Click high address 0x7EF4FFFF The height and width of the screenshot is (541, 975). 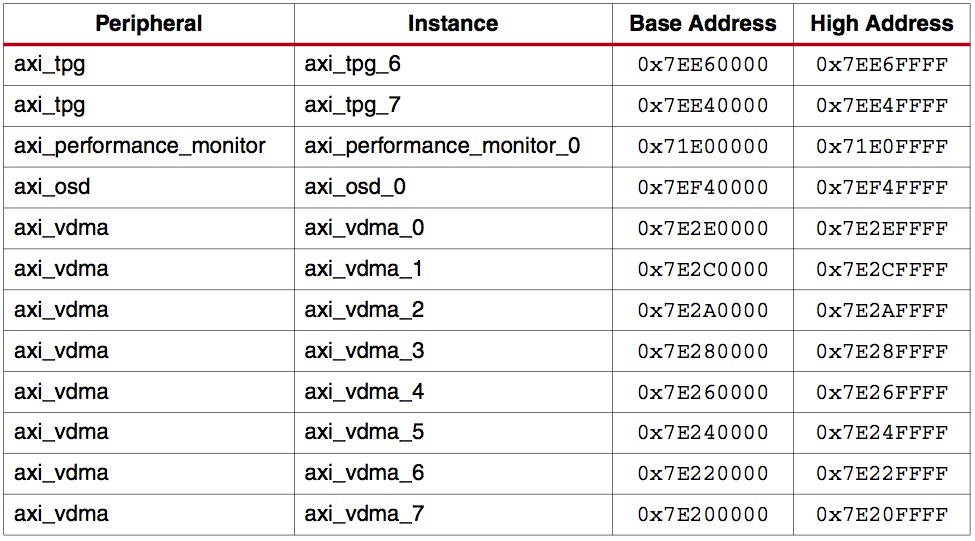[882, 188]
